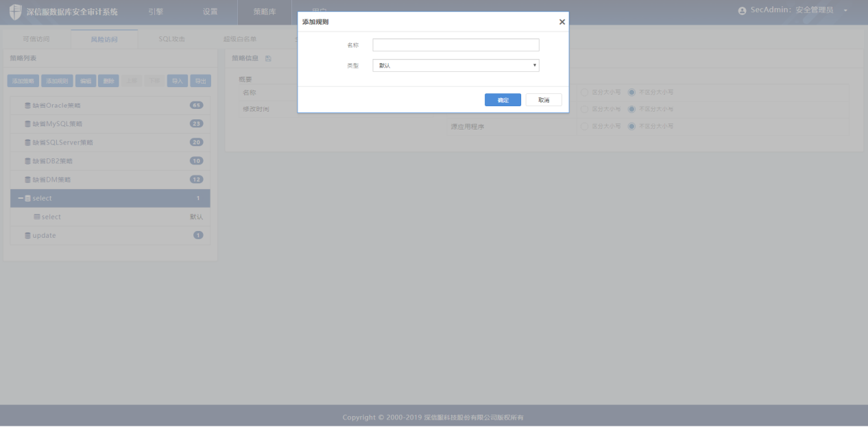Switch to the 超级白名单 tab

pos(240,39)
